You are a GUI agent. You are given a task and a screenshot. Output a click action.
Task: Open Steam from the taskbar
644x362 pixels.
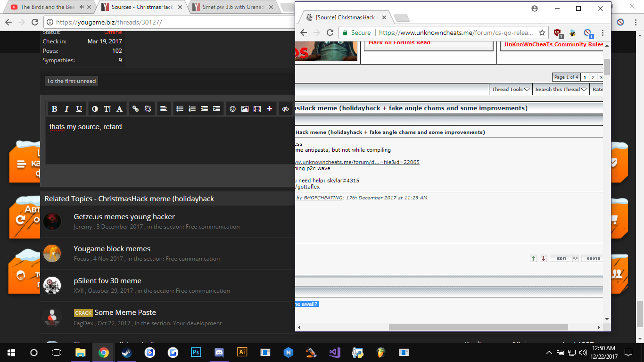(x=127, y=352)
